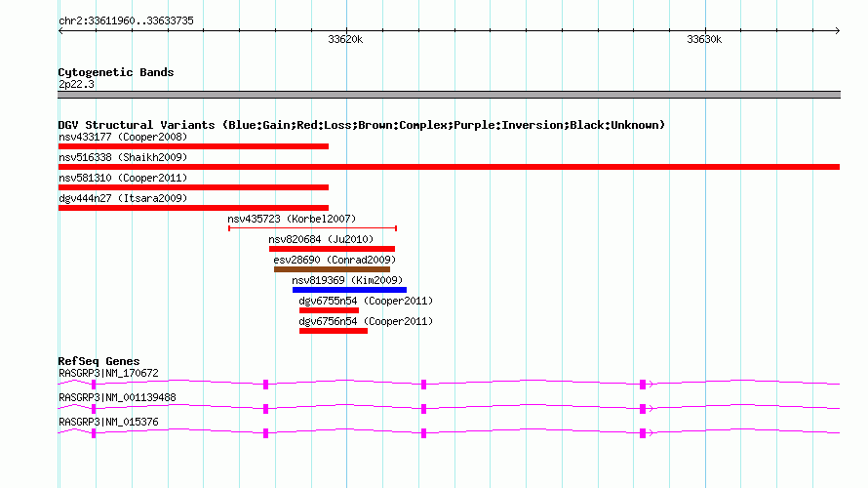Image resolution: width=868 pixels, height=488 pixels.
Task: Open RASGRP3|NM_001139488 gene label
Action: click(117, 397)
